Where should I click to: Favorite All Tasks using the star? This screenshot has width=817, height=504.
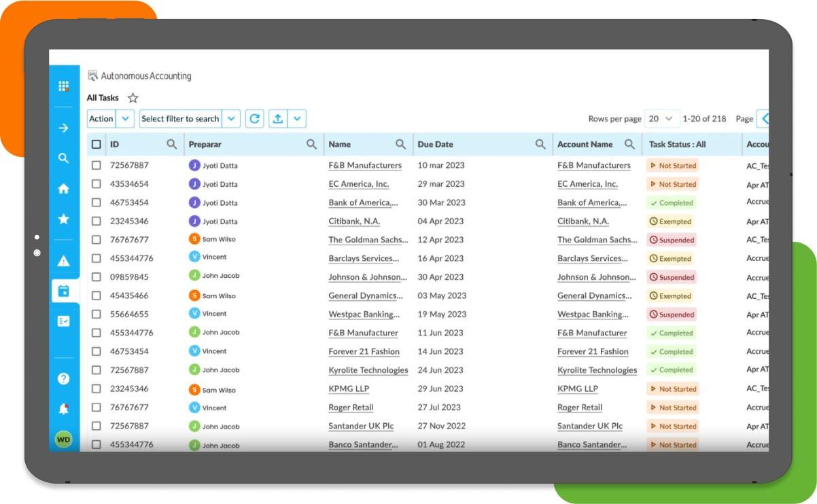133,97
